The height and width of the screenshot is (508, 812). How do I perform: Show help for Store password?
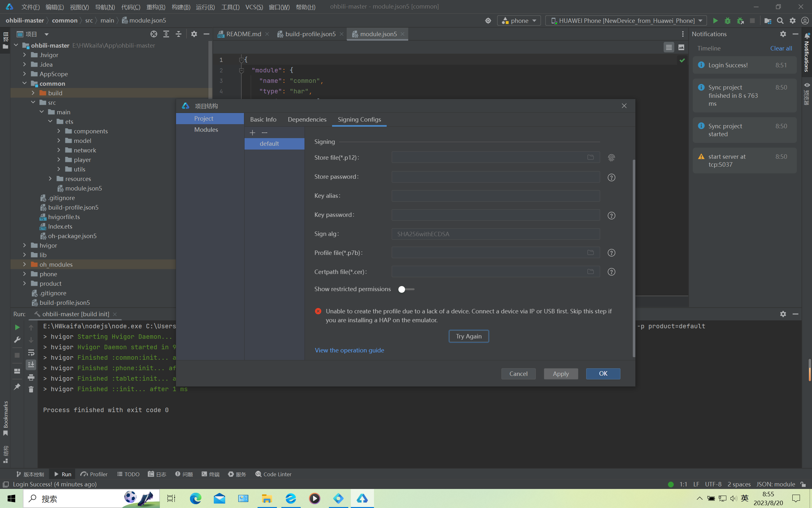tap(611, 177)
